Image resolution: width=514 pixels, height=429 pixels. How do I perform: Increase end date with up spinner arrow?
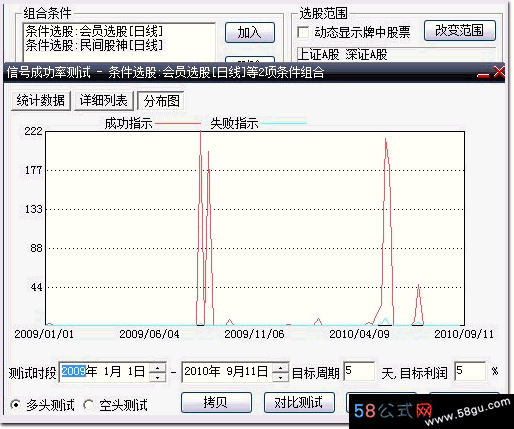(281, 368)
